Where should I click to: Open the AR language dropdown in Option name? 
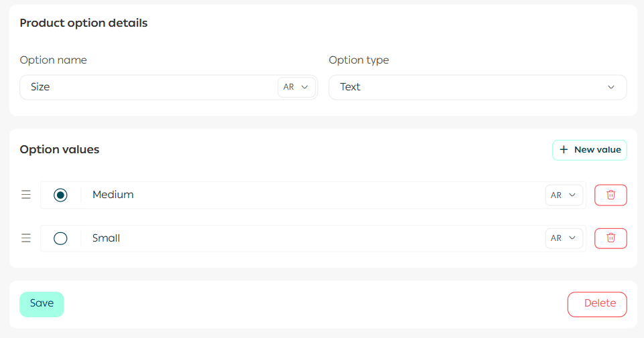[296, 87]
